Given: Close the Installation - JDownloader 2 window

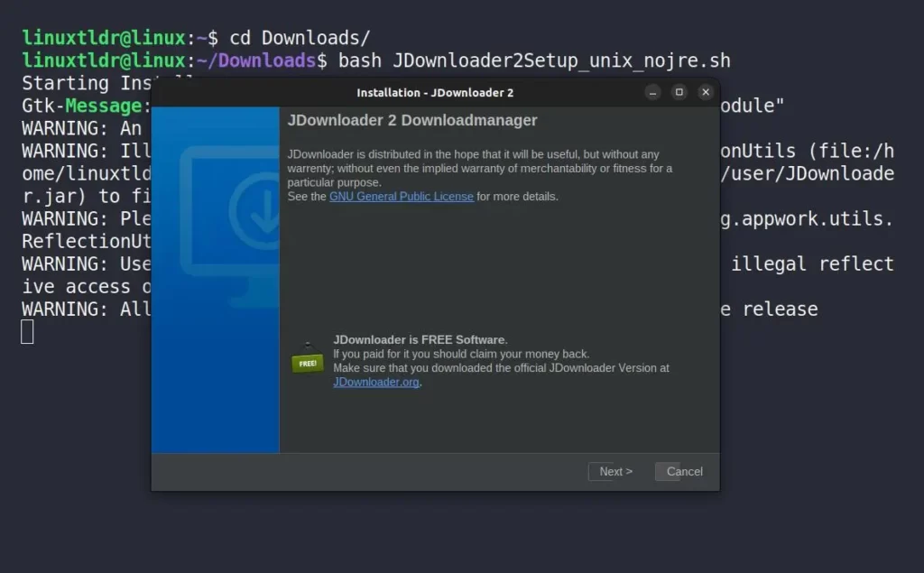Looking at the screenshot, I should (706, 93).
